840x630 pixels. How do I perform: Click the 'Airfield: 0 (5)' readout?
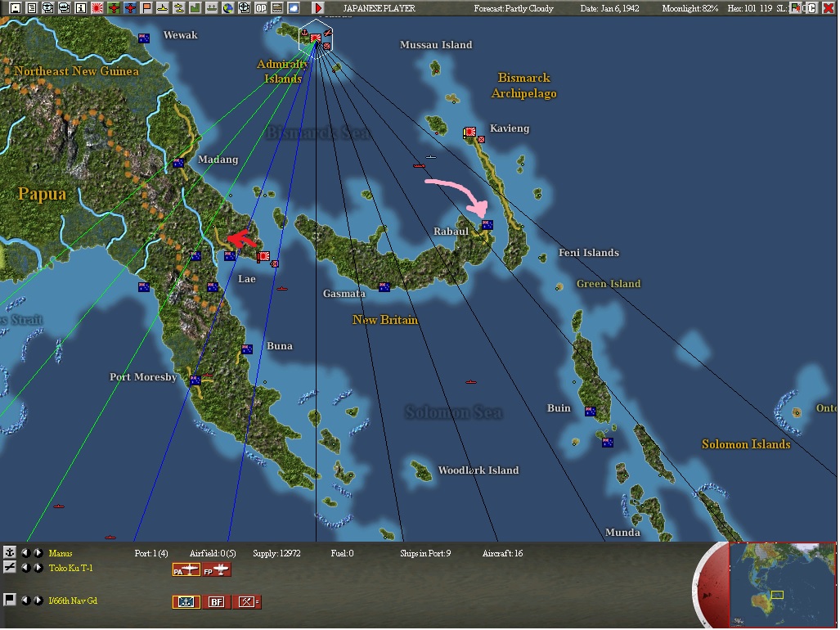[x=213, y=553]
